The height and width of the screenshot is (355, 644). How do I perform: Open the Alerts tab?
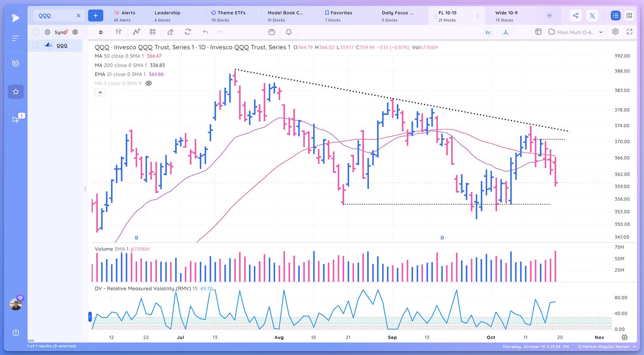coord(125,16)
